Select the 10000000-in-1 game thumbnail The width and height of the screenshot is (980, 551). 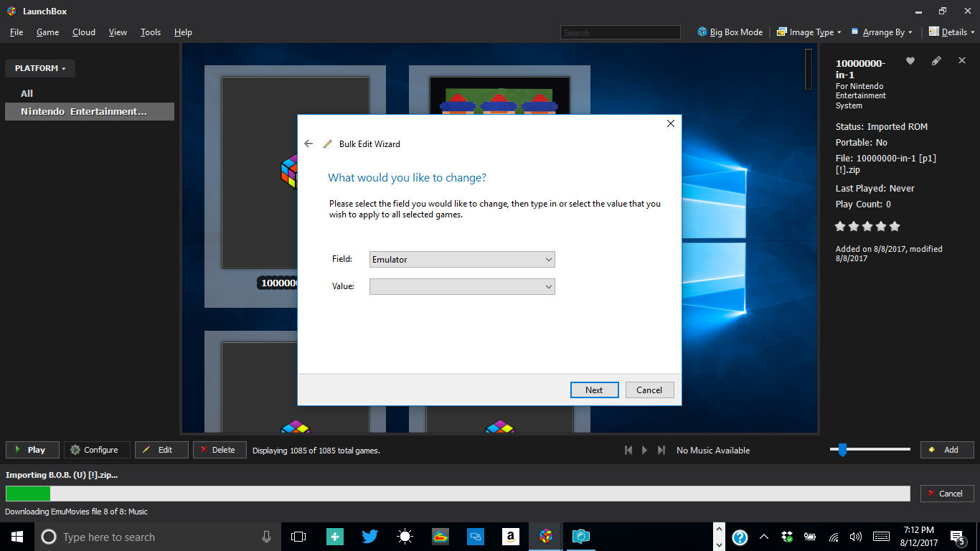pos(259,172)
